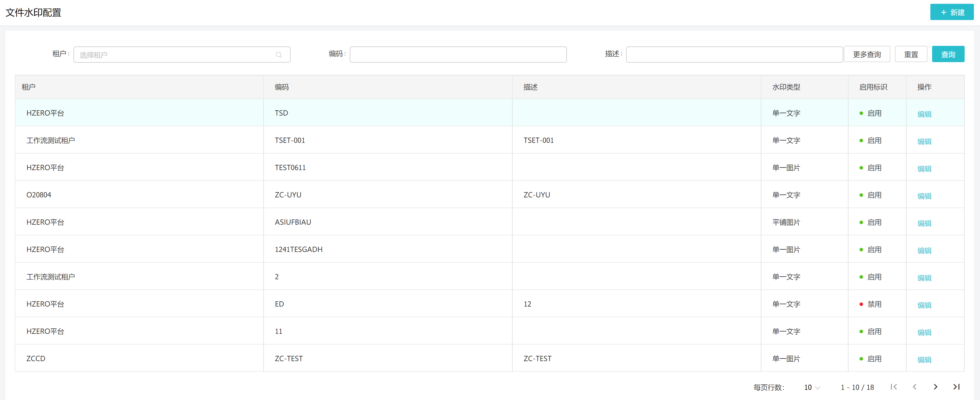Click the 重置 button
The height and width of the screenshot is (400, 980).
(x=911, y=54)
